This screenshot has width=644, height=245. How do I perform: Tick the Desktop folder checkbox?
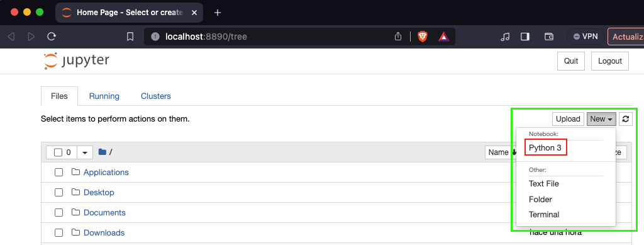point(58,192)
